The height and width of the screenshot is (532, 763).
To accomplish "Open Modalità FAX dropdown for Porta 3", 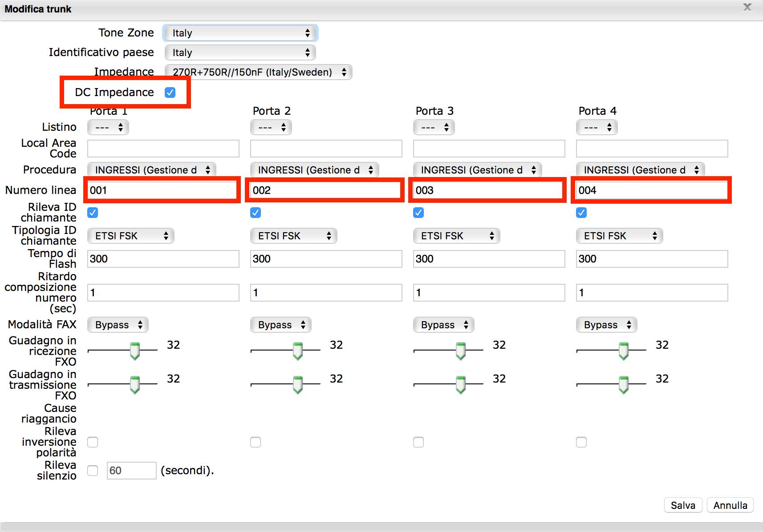I will click(443, 325).
